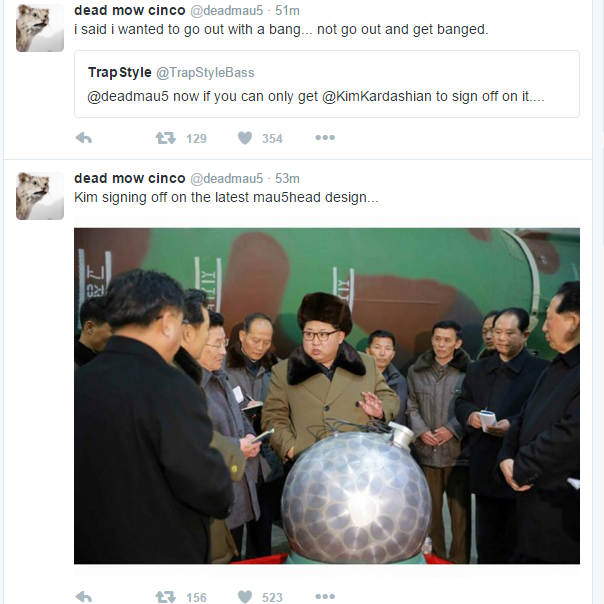Open the deadmau5 avatar on the second tweet
Viewport: 604px width, 604px height.
[40, 196]
